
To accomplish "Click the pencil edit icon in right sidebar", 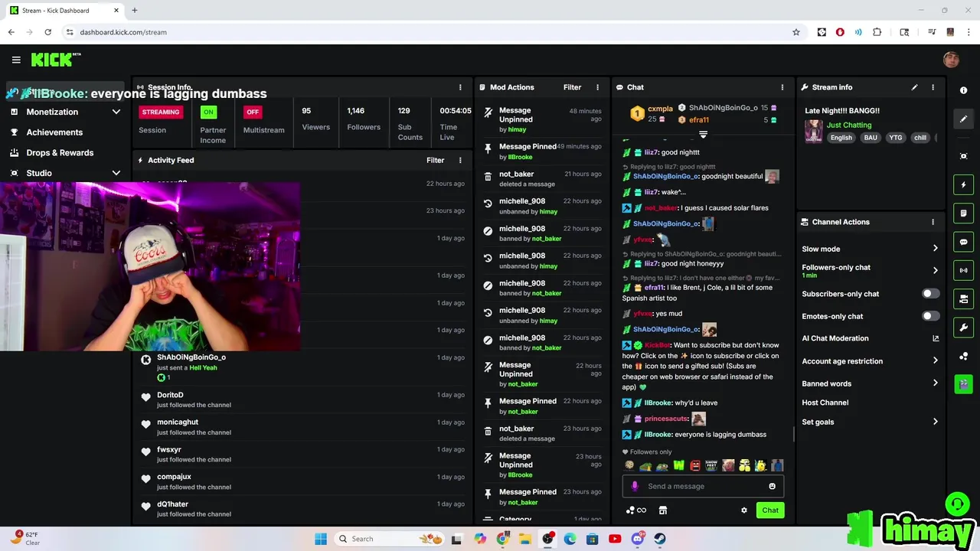I will coord(964,119).
